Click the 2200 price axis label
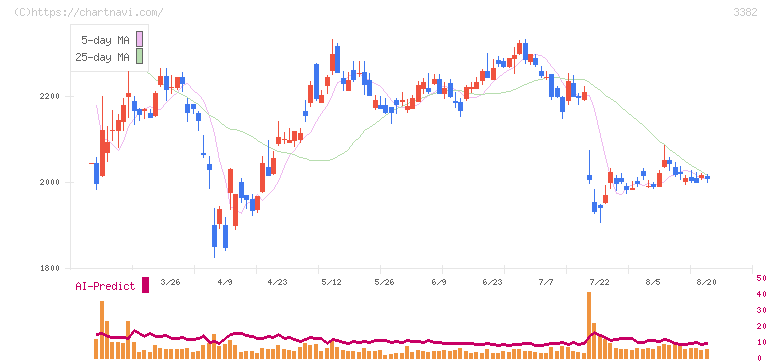Viewport: 772px width, 361px height. (51, 97)
